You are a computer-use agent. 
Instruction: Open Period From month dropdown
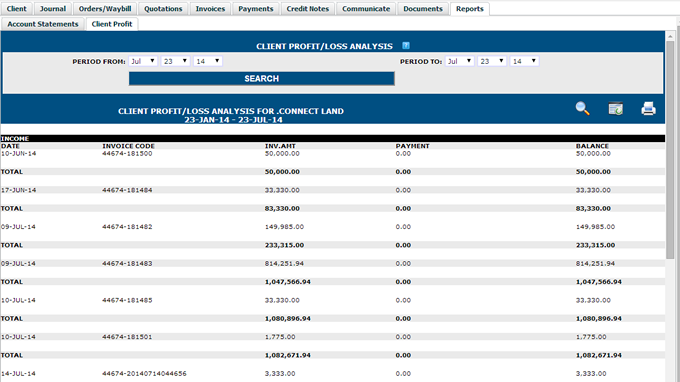coord(143,61)
